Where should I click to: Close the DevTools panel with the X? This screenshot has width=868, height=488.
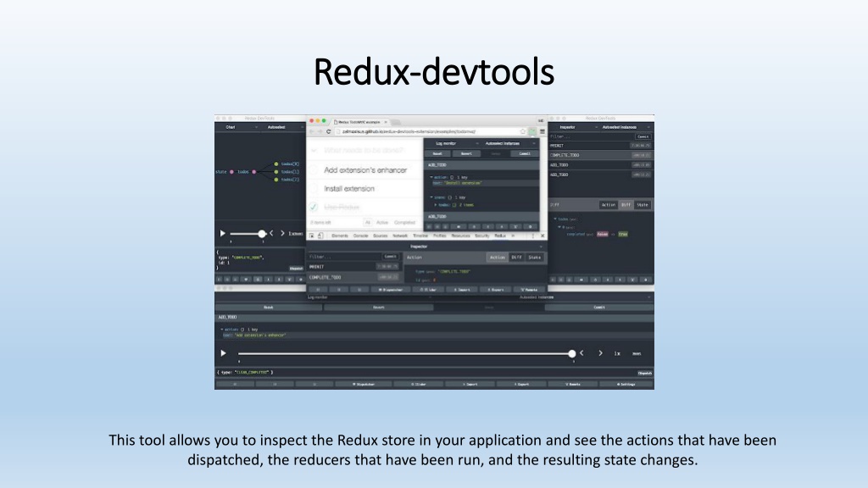[x=542, y=236]
